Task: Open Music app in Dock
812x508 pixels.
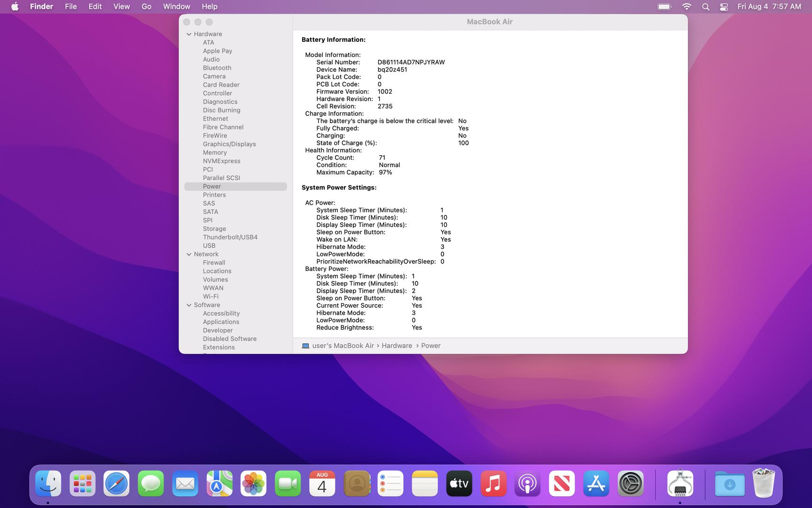Action: 493,484
